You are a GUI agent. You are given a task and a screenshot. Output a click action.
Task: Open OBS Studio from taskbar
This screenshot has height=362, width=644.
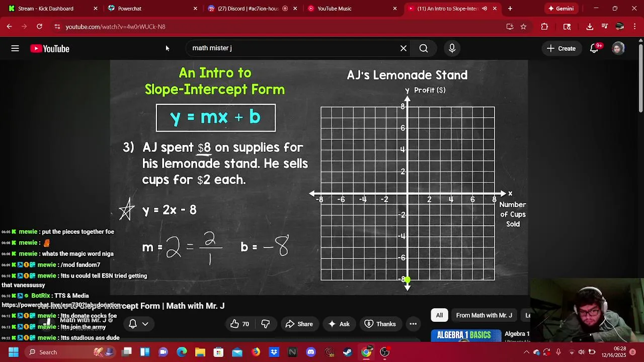tap(385, 352)
